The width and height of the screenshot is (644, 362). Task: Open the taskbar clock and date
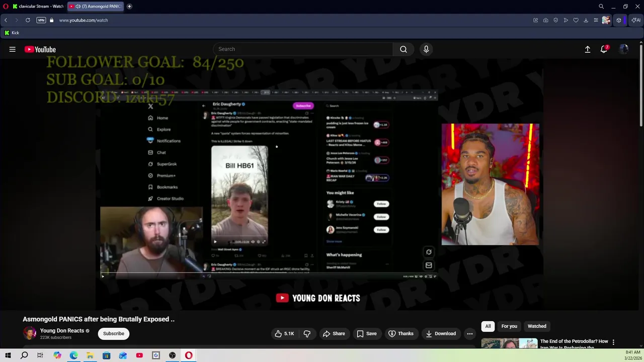[x=633, y=355]
